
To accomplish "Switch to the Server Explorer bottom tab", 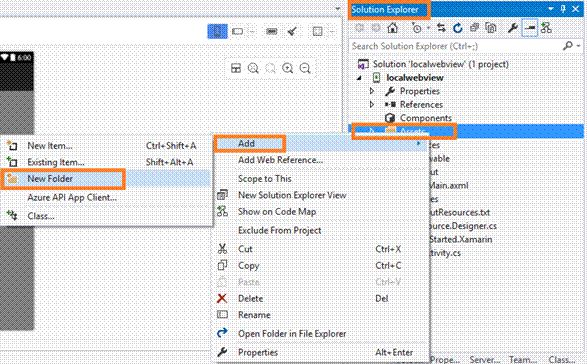I will pyautogui.click(x=485, y=360).
